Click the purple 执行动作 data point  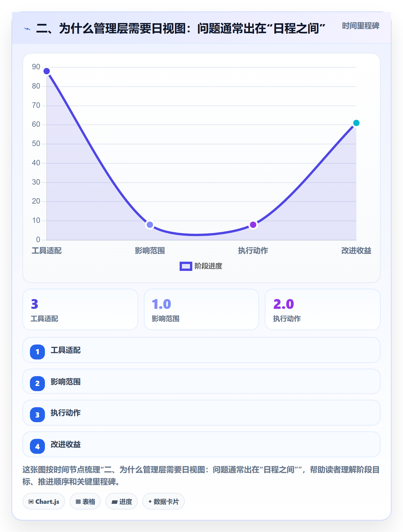pos(253,225)
